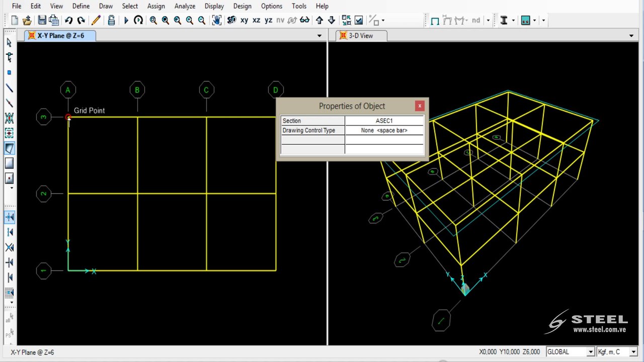Activate the X-Y Plane @ Z=6 tab
The width and height of the screenshot is (644, 362).
click(x=60, y=36)
